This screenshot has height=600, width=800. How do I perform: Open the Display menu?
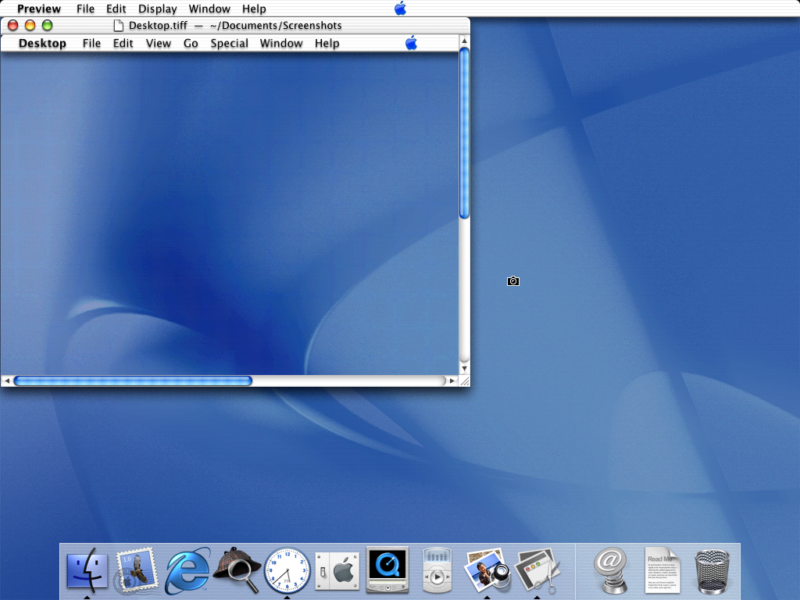click(157, 8)
